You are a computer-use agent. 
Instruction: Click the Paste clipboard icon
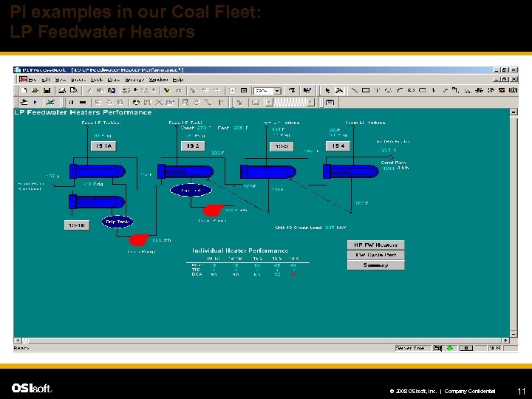click(x=112, y=91)
